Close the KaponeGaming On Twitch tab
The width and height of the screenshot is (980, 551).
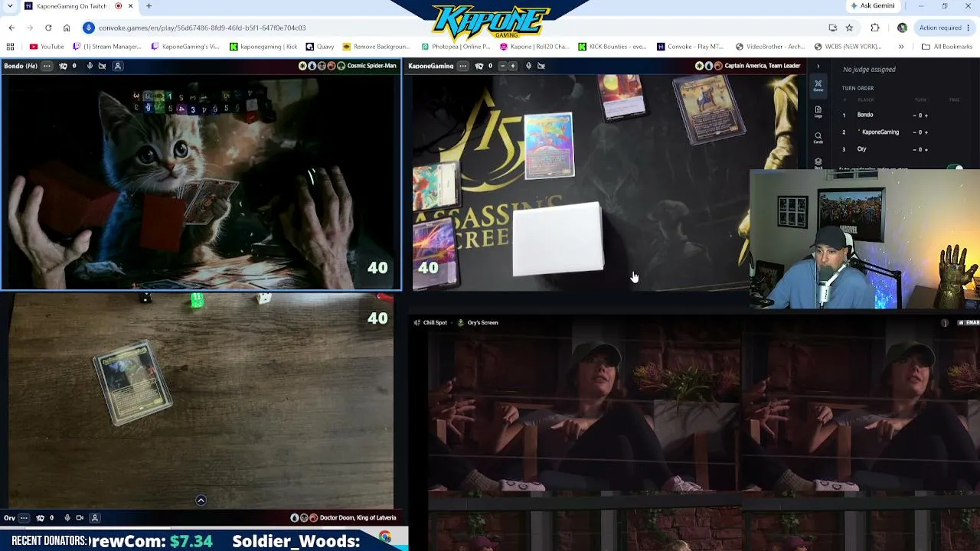(x=130, y=6)
